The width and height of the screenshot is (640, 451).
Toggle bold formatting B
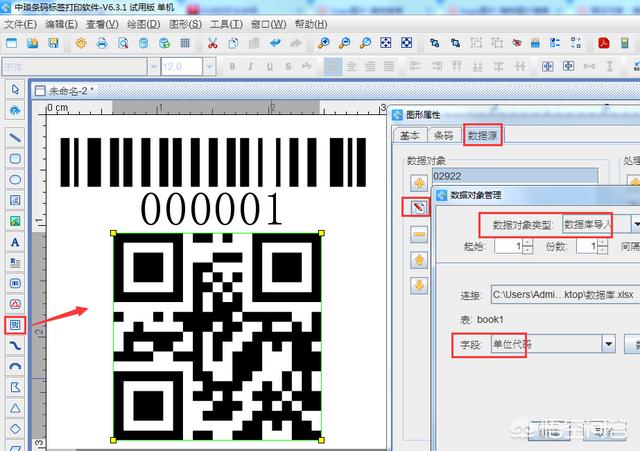[x=232, y=66]
